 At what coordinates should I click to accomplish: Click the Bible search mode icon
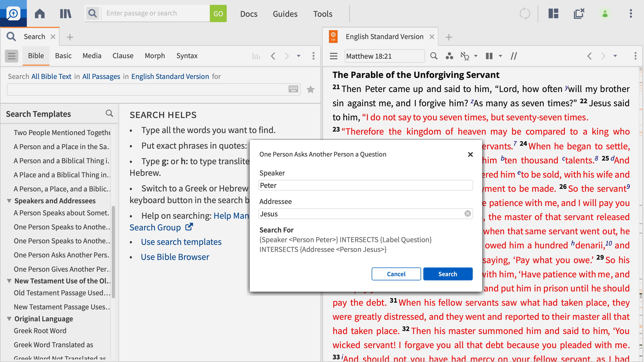point(36,56)
